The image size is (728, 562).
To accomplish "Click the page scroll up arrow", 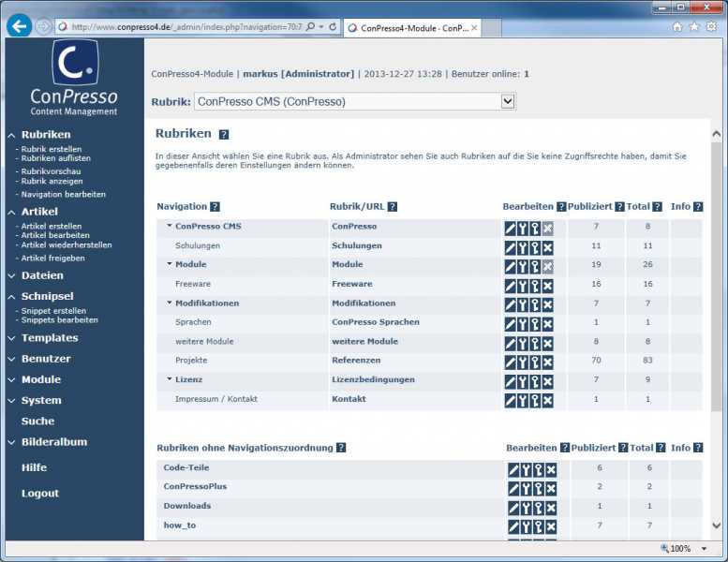I will [717, 134].
